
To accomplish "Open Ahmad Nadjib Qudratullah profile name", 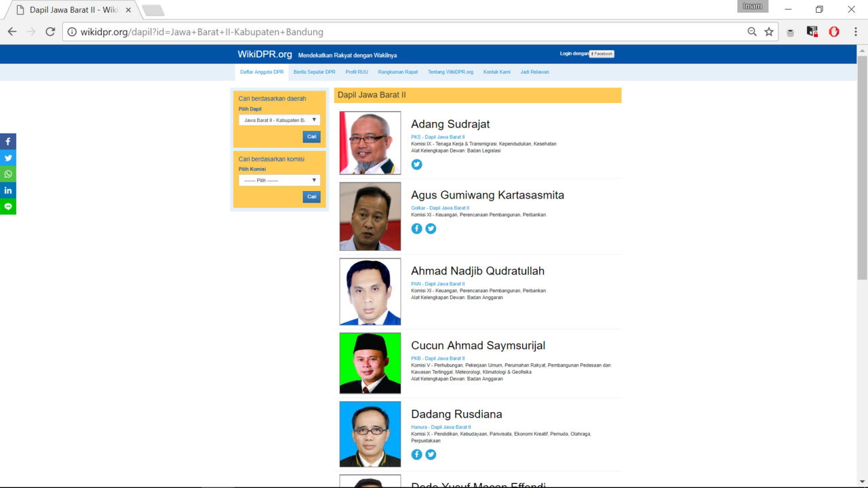I will (477, 271).
